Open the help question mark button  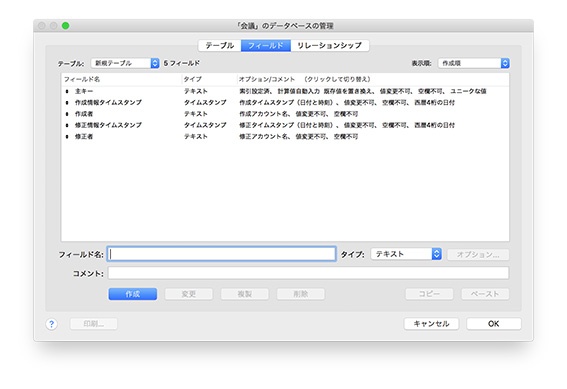click(x=51, y=324)
